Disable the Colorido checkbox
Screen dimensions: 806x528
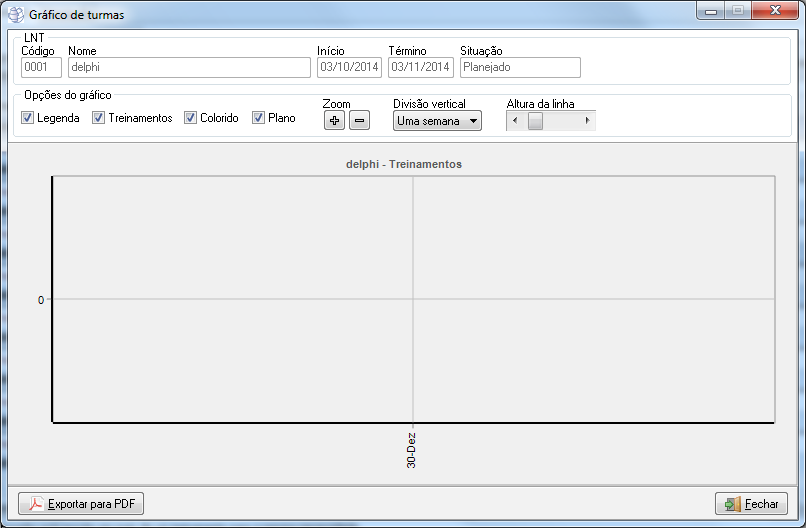(x=191, y=118)
